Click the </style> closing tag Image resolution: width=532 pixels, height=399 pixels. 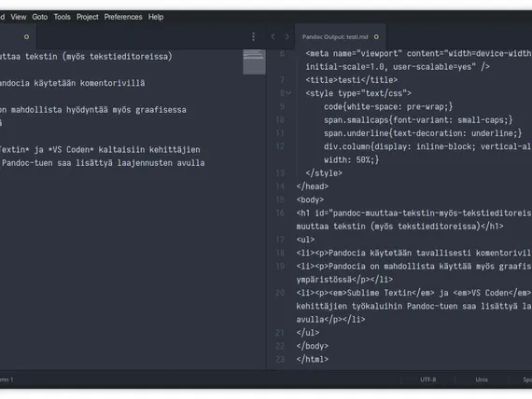tap(324, 173)
